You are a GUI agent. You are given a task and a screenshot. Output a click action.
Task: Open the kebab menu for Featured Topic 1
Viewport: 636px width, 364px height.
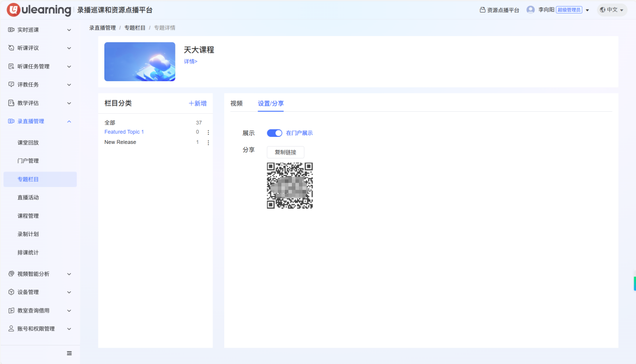(x=208, y=132)
